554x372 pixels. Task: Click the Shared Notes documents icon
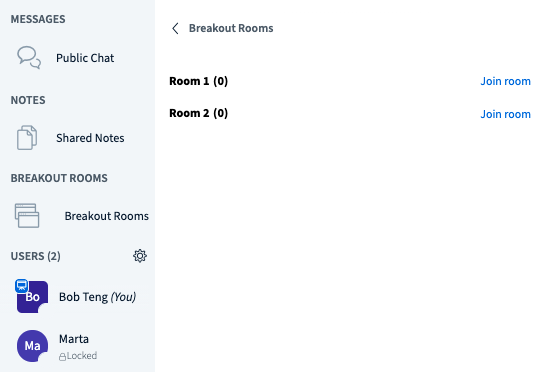pos(27,137)
